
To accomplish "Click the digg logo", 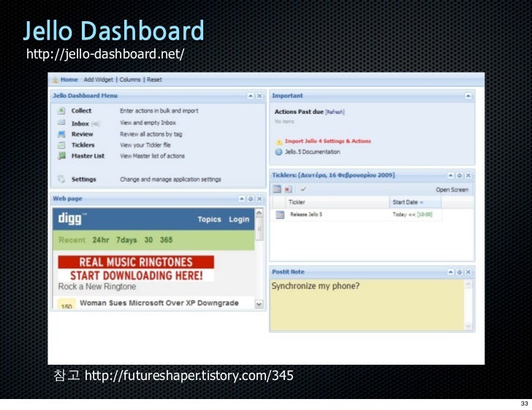I will (x=72, y=219).
